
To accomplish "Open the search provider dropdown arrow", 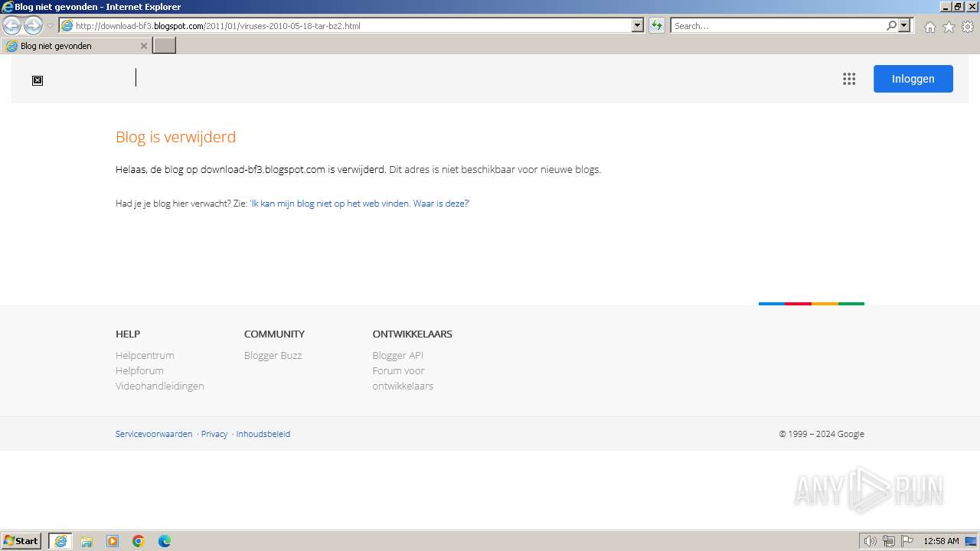I will (904, 26).
